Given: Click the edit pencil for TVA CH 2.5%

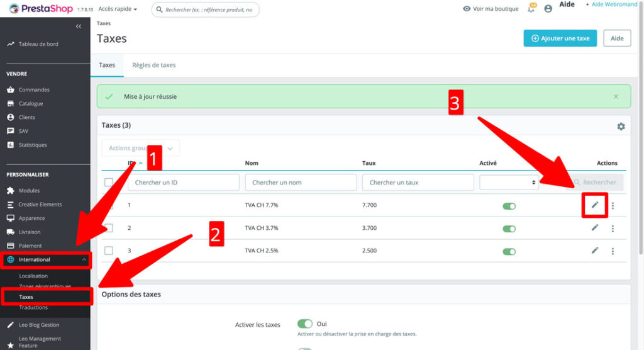Looking at the screenshot, I should (595, 251).
